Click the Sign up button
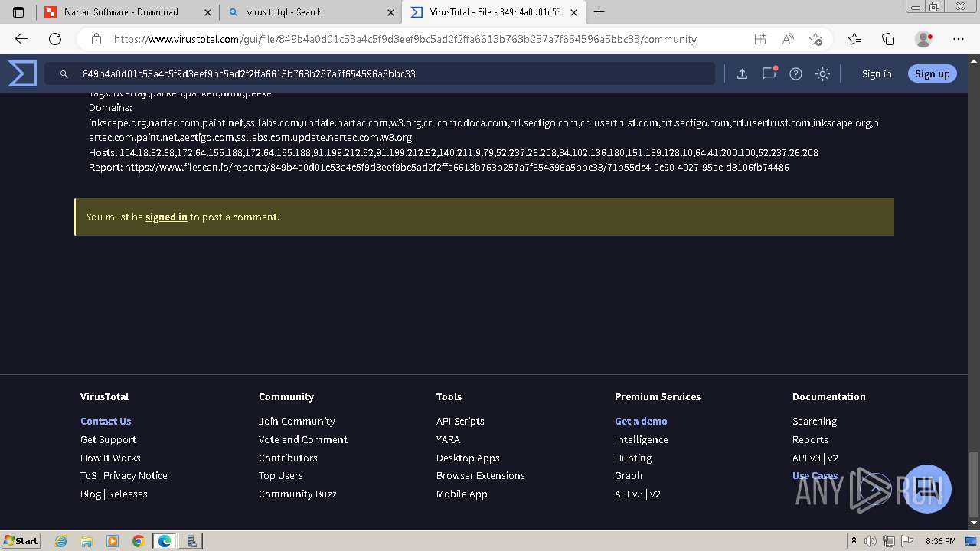Image resolution: width=980 pixels, height=551 pixels. pyautogui.click(x=932, y=73)
